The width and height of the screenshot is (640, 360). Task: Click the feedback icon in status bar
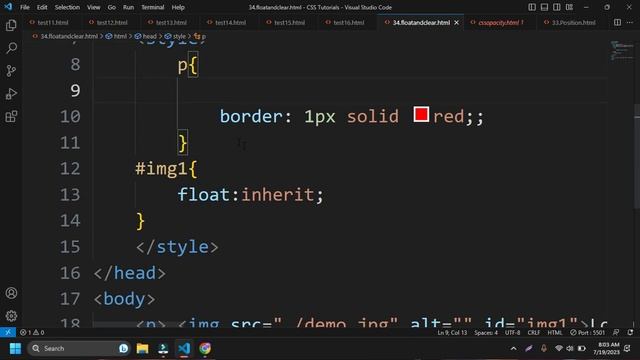(x=616, y=333)
